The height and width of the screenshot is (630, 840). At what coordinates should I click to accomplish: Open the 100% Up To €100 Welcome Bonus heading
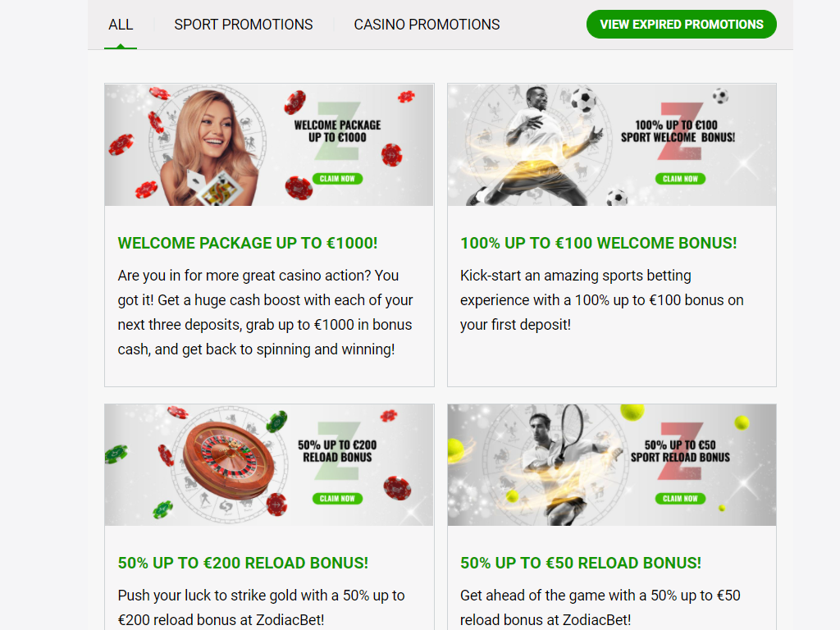coord(598,243)
